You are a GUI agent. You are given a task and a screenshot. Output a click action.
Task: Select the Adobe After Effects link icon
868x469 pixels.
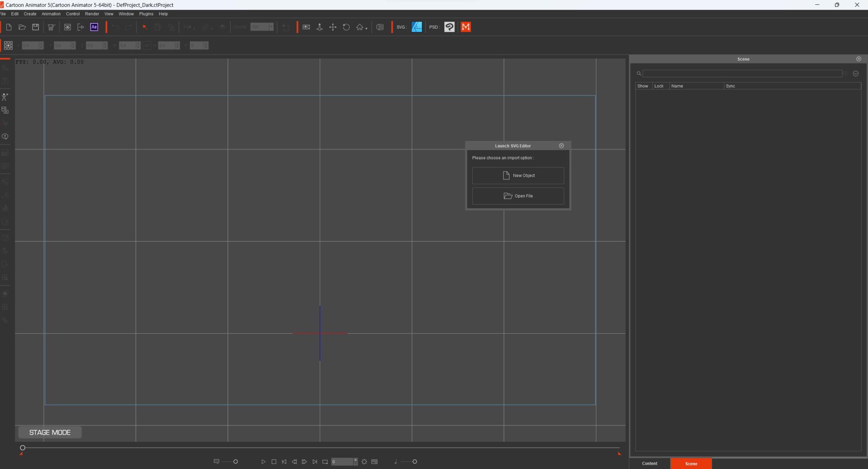click(x=94, y=26)
